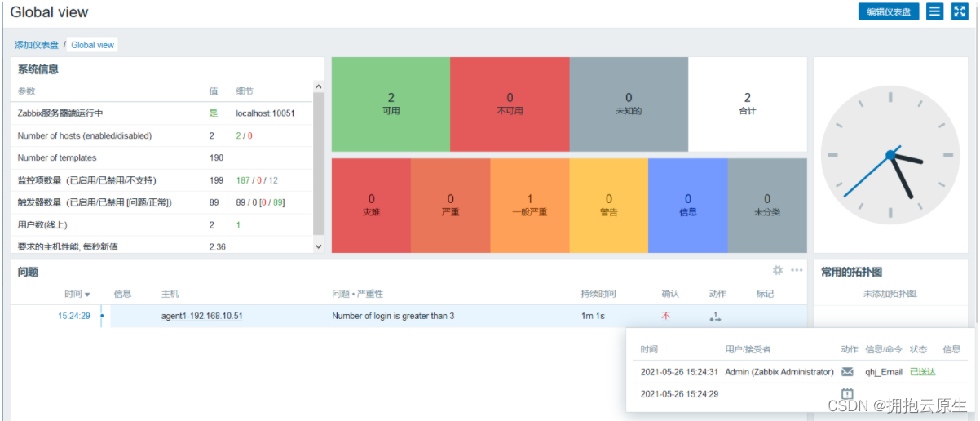Image resolution: width=980 pixels, height=421 pixels.
Task: Open the dashboard actions list menu icon
Action: click(935, 11)
